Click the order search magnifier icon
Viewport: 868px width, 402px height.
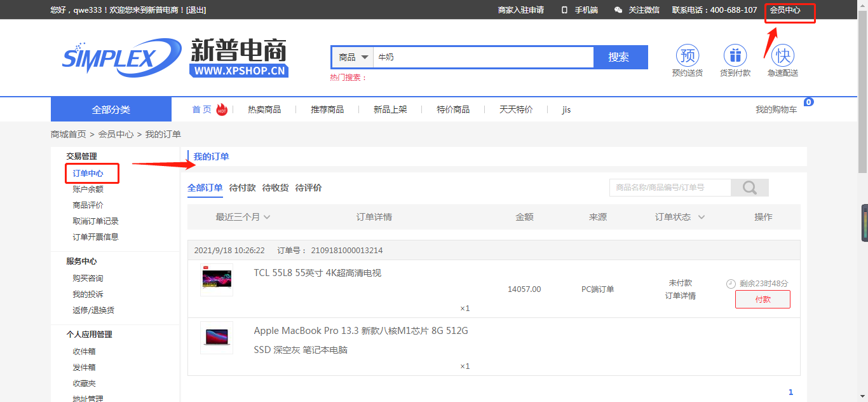coord(750,188)
